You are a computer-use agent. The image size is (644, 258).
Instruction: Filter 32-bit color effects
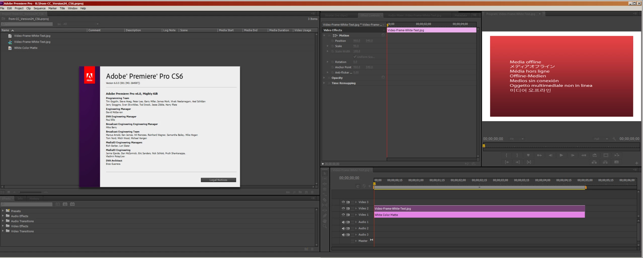[x=65, y=204]
